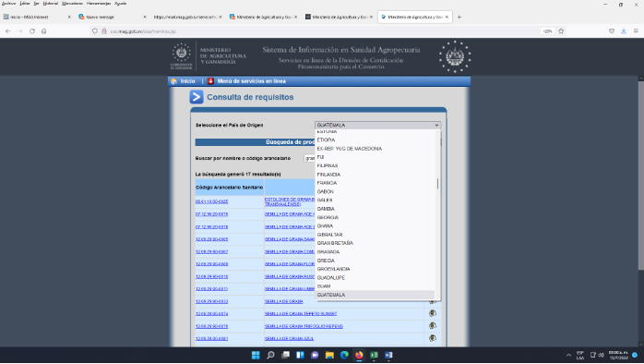Open the Historial menu

click(x=51, y=4)
